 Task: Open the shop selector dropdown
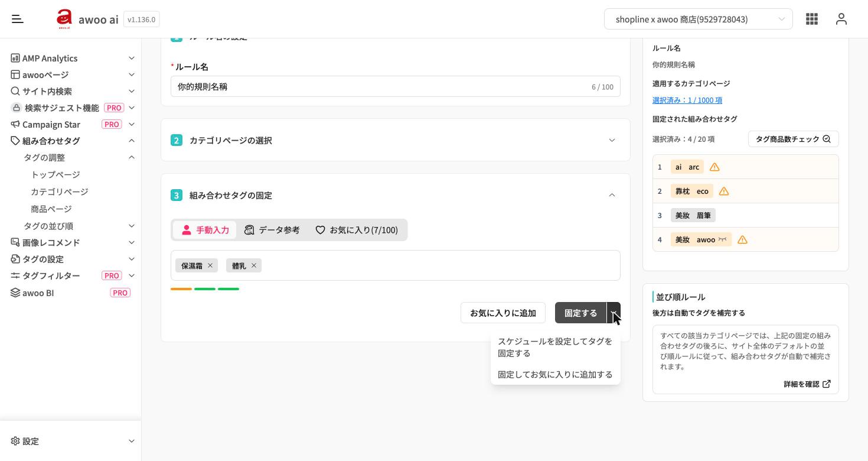699,19
